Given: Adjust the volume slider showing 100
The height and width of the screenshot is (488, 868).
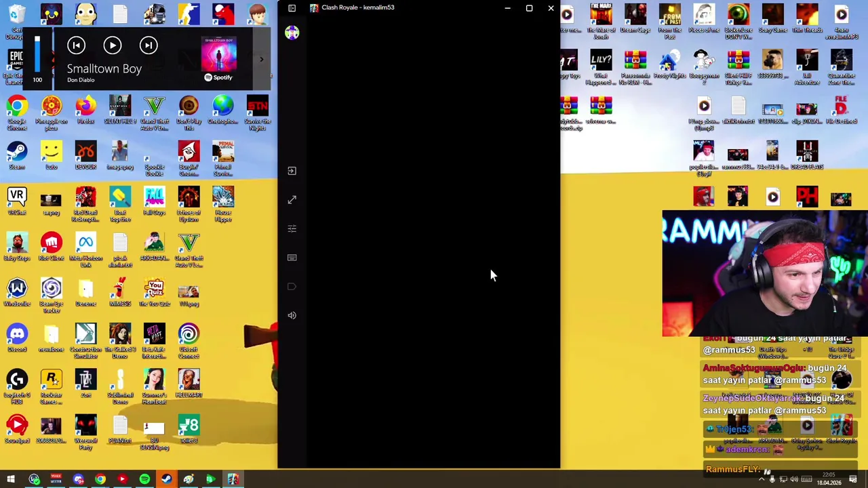Looking at the screenshot, I should (x=37, y=54).
